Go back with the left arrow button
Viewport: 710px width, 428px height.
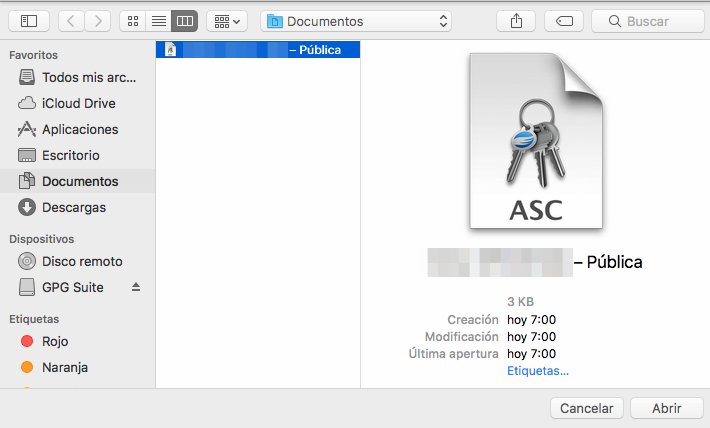pos(71,21)
